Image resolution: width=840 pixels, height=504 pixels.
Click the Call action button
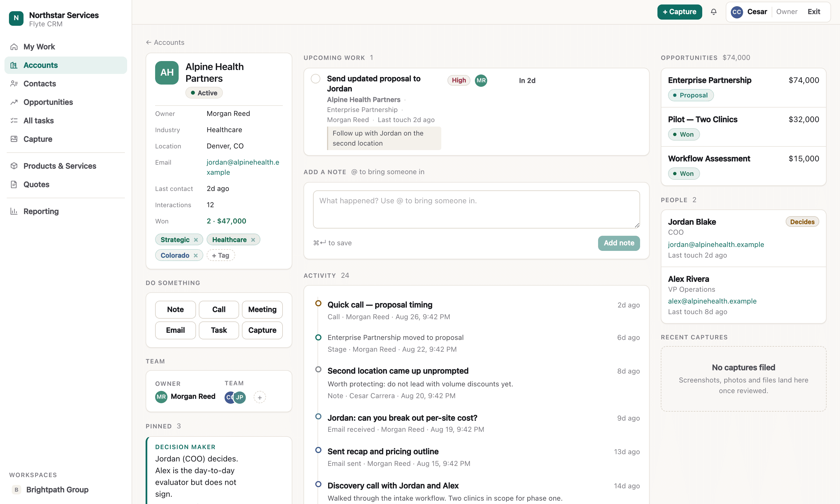(x=219, y=309)
